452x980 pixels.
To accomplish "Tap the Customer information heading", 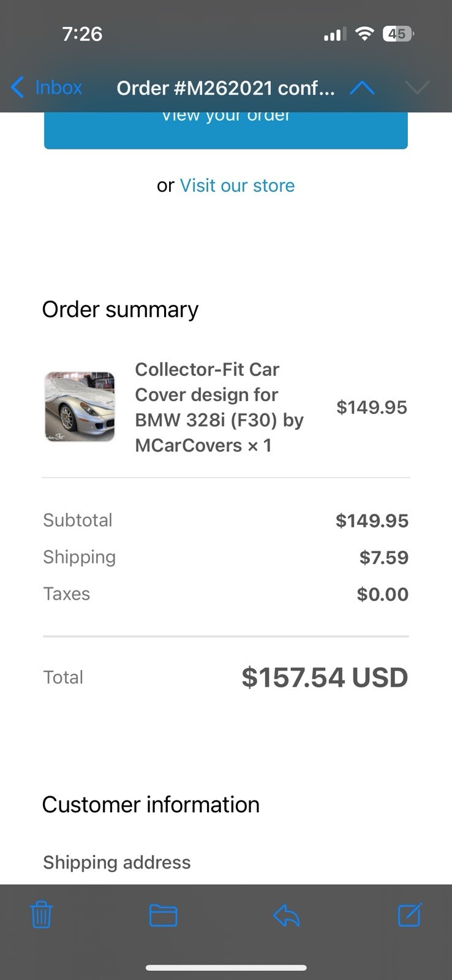I will tap(151, 804).
